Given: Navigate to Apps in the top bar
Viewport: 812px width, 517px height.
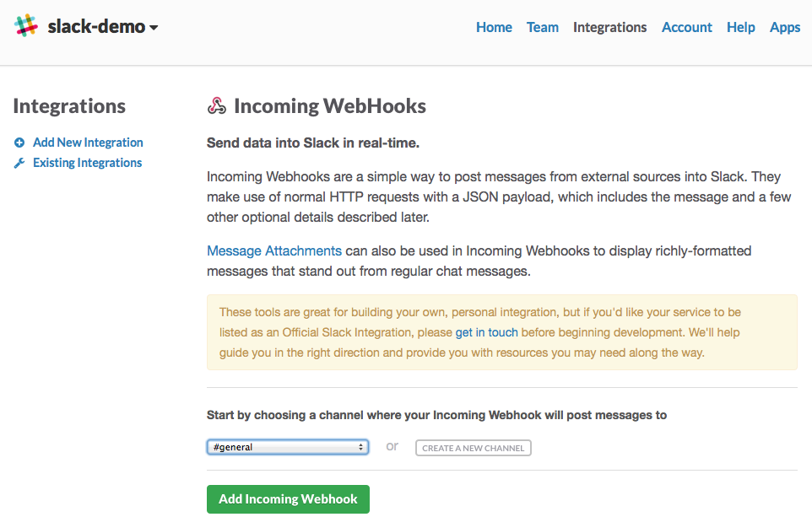Looking at the screenshot, I should pos(784,27).
